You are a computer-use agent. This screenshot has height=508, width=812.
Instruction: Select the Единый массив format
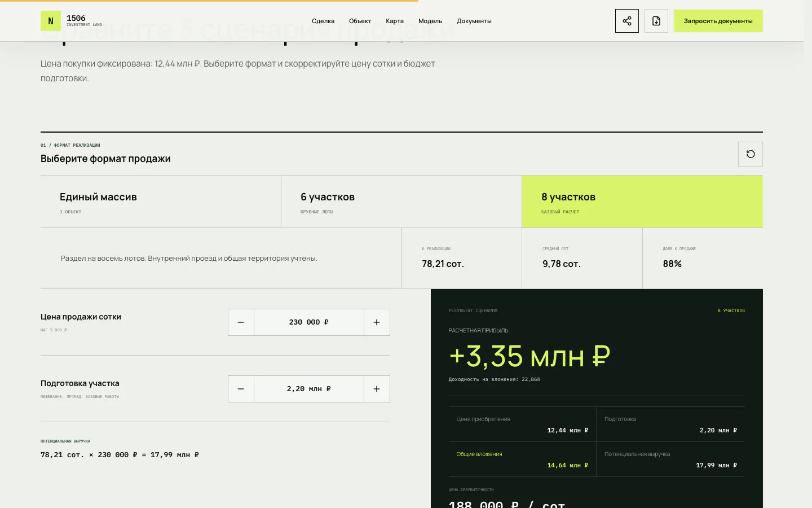[161, 202]
